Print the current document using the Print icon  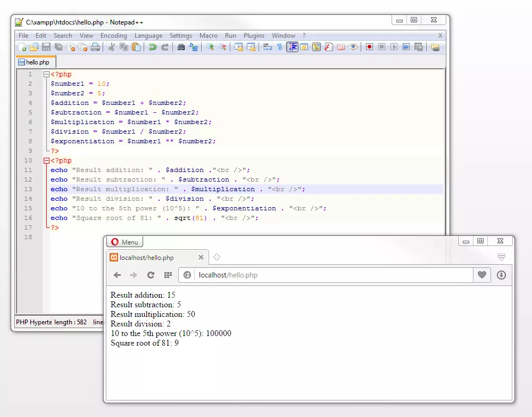point(95,47)
